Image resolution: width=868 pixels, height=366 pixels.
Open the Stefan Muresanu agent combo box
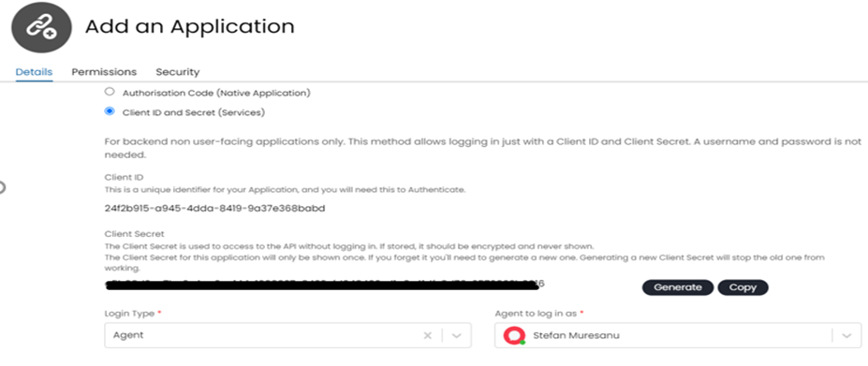click(x=678, y=335)
